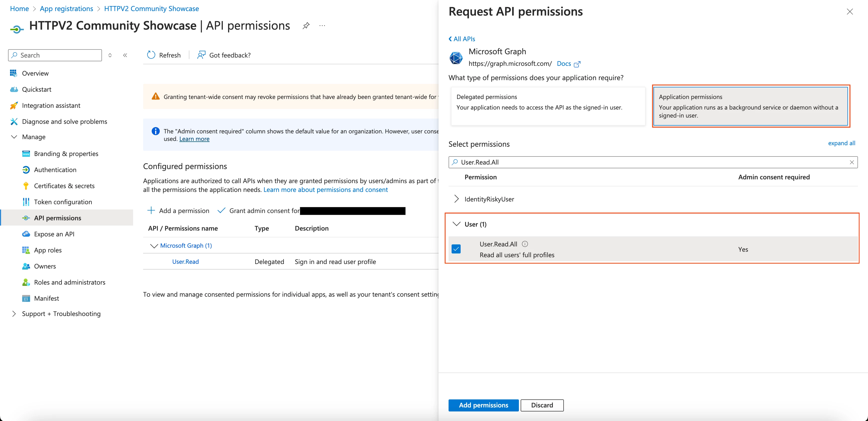Click the Docs external link icon
This screenshot has width=868, height=421.
pyautogui.click(x=577, y=64)
